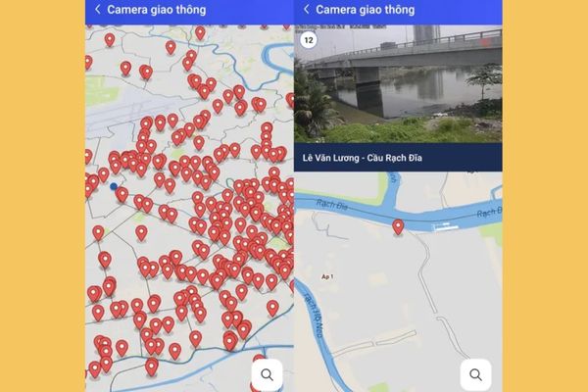Tap left screen's Camera giao thông title
This screenshot has height=392, width=588.
coord(157,10)
